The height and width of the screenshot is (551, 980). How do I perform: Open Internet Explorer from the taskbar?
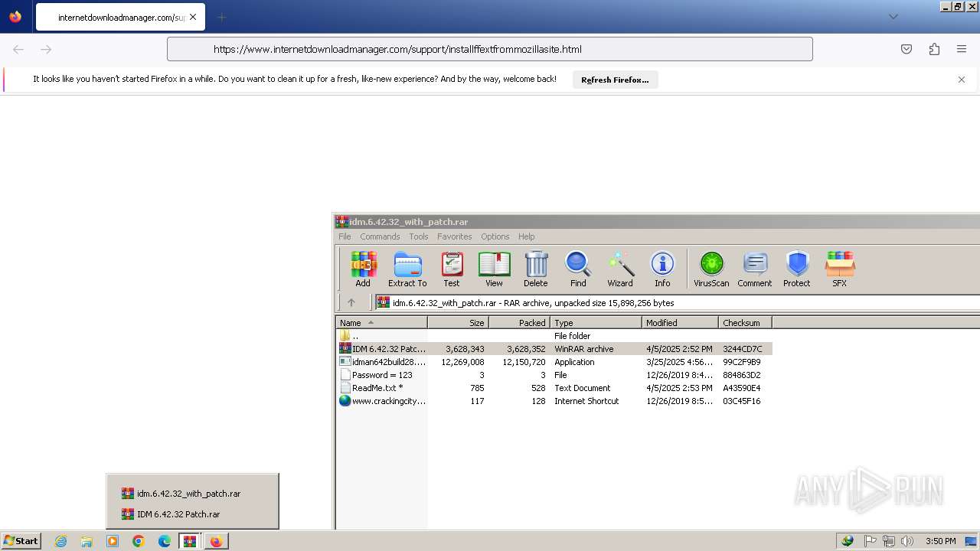[60, 541]
